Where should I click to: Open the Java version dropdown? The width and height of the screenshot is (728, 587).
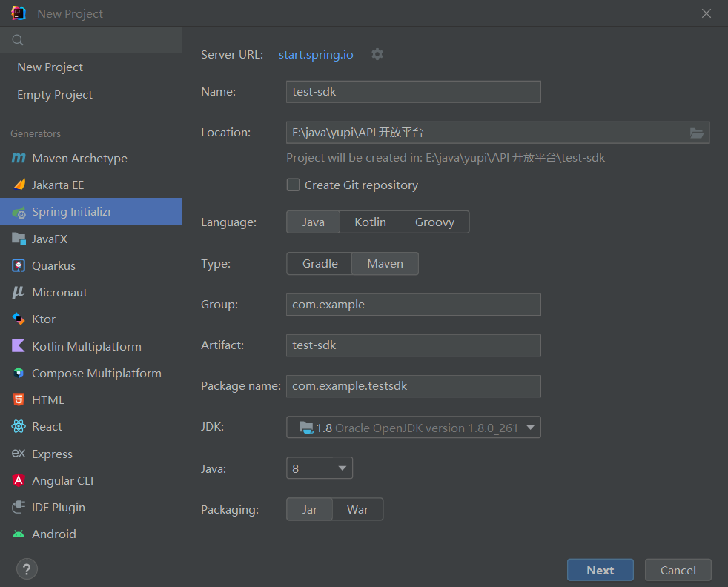click(x=320, y=468)
